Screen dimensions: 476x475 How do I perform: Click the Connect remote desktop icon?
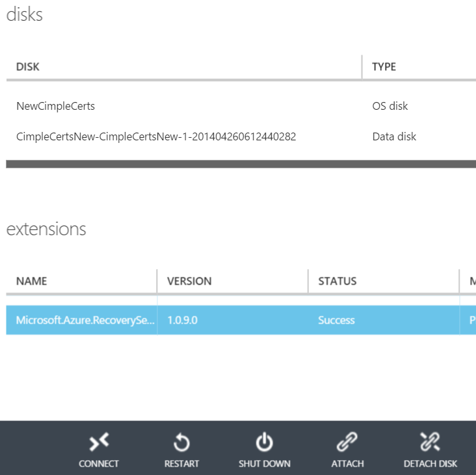[x=99, y=443]
